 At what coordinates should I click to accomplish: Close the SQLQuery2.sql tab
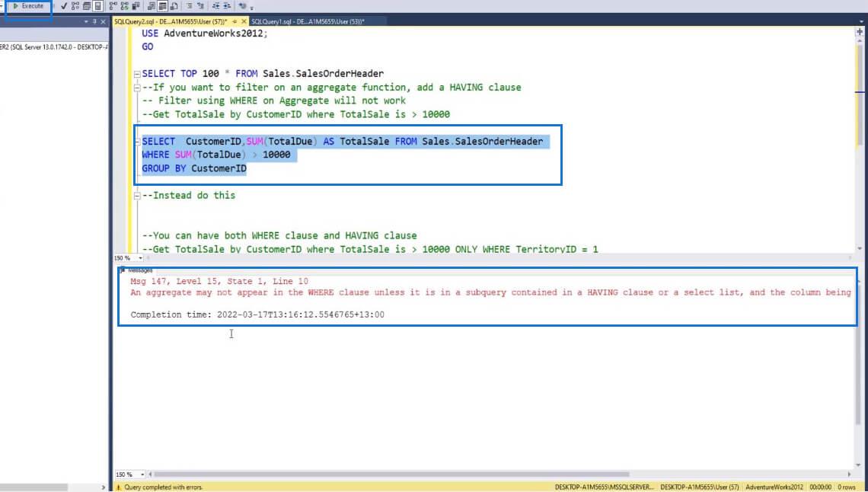244,21
